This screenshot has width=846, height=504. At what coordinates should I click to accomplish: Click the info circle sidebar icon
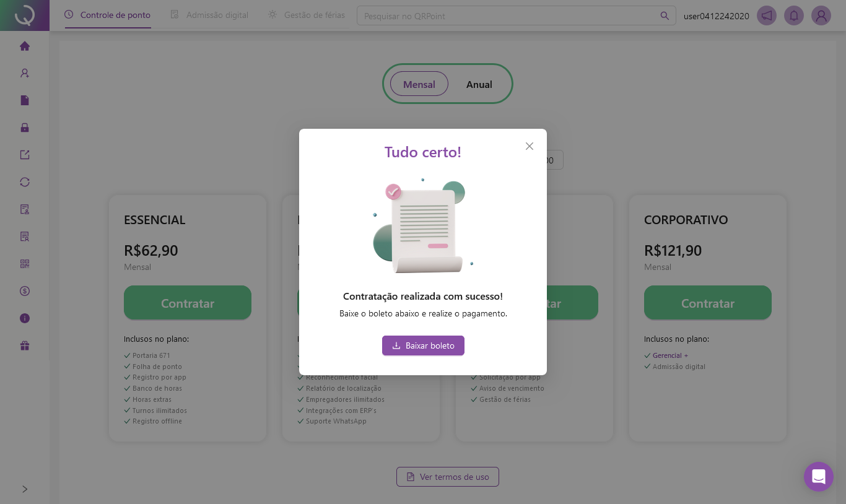coord(25,318)
